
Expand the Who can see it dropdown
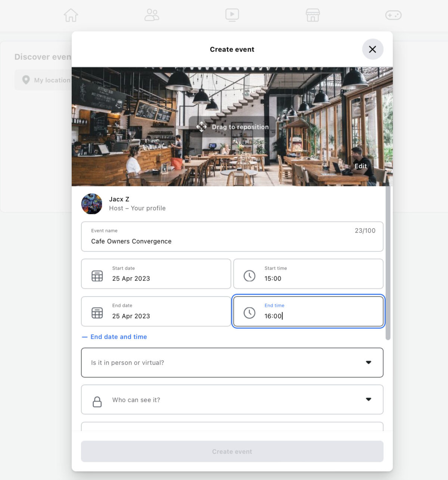369,399
